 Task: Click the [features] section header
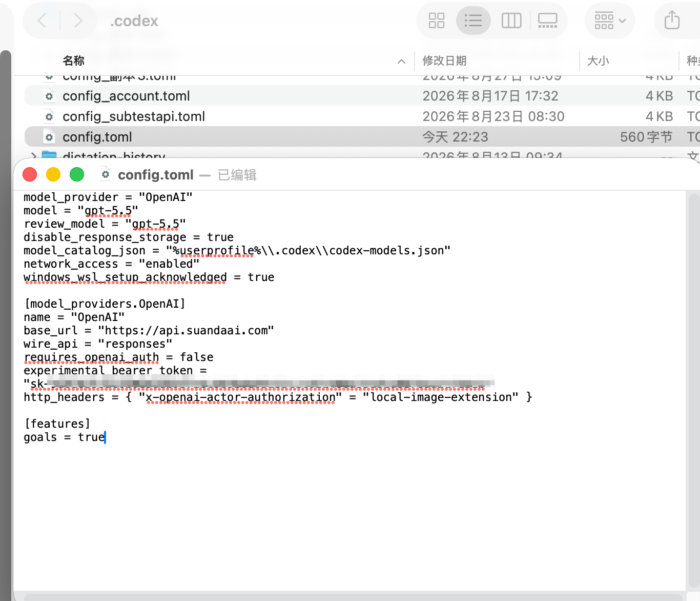point(57,424)
